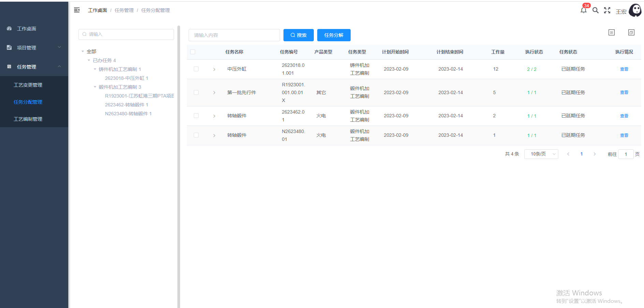Select the header checkbox to select all rows
Screen dimensions: 644x308
pyautogui.click(x=193, y=52)
